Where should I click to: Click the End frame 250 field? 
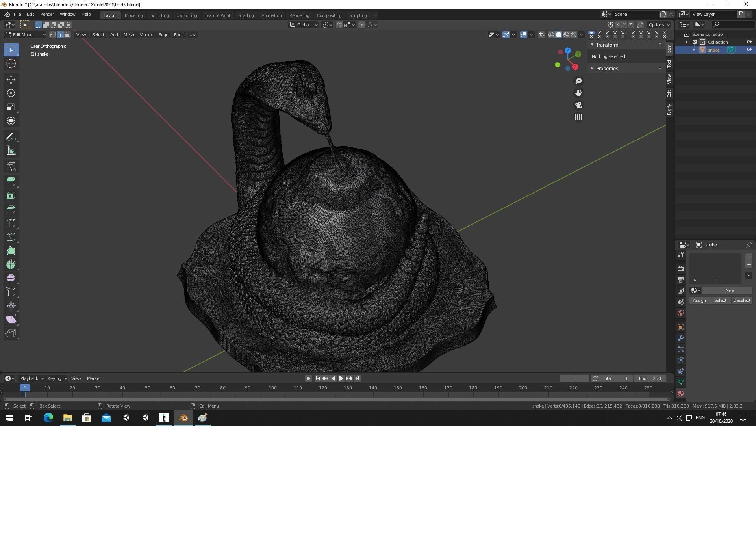(x=650, y=378)
